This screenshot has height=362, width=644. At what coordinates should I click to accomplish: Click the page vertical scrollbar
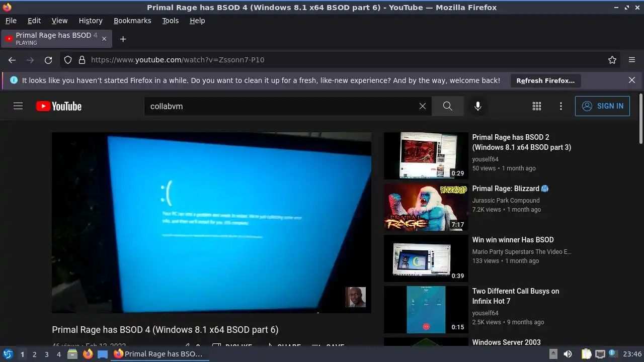(x=640, y=118)
